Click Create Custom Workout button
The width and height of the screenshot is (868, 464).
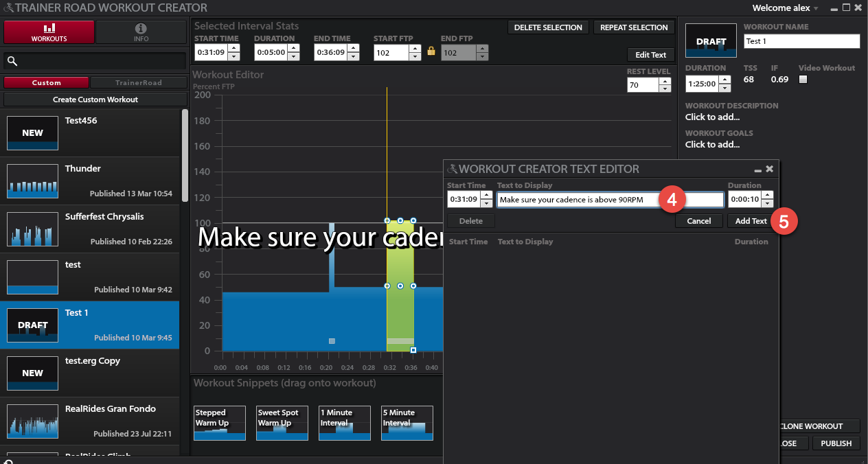pos(95,100)
